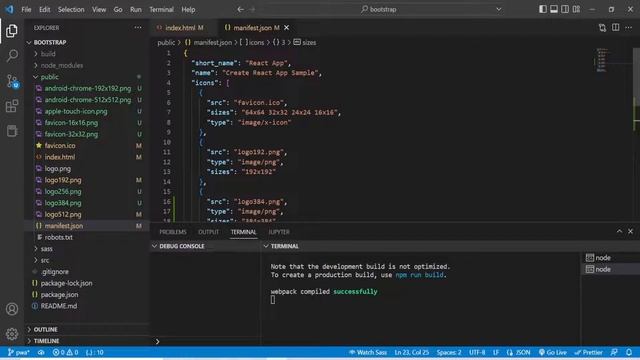This screenshot has height=360, width=640.
Task: Open the Source Control view
Action: pyautogui.click(x=12, y=81)
